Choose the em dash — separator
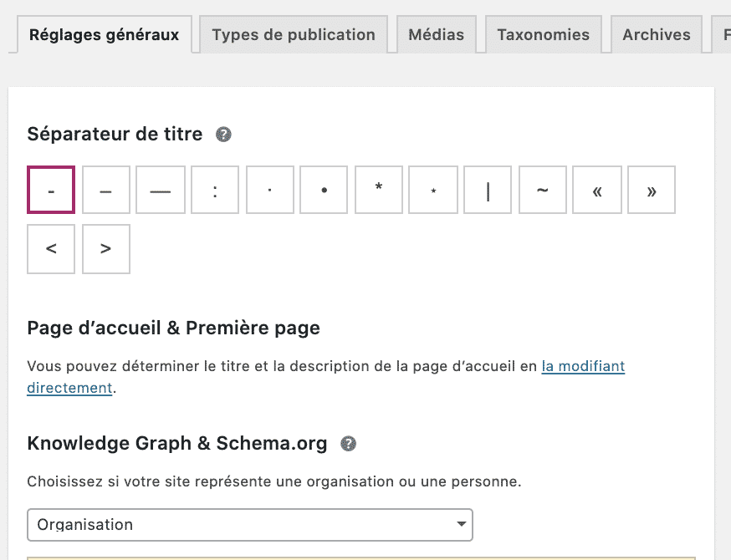Viewport: 731px width, 560px height. pyautogui.click(x=160, y=190)
